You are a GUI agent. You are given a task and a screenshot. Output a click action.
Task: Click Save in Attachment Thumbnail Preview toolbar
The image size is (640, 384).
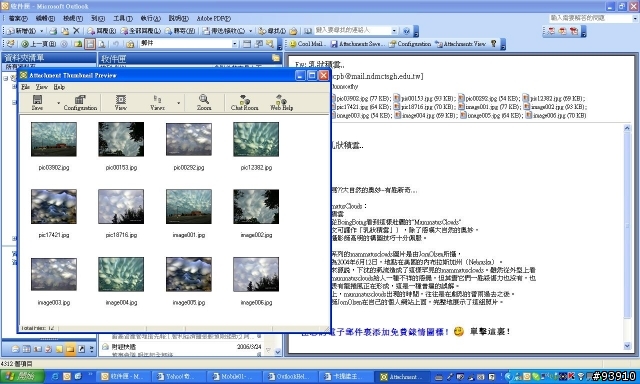[x=37, y=102]
